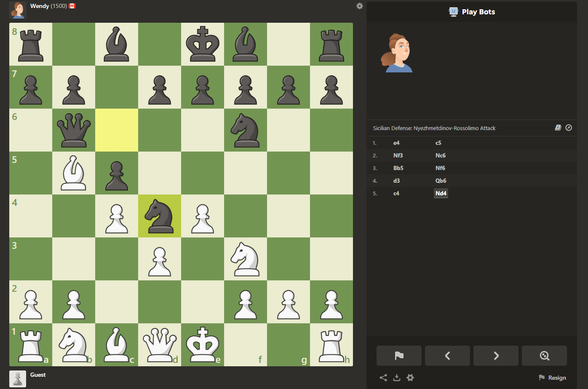Click the black rook on a8

(x=31, y=44)
